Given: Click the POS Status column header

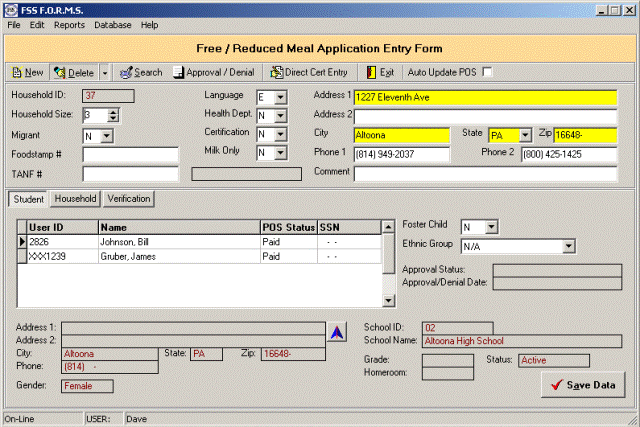Looking at the screenshot, I should (x=289, y=227).
